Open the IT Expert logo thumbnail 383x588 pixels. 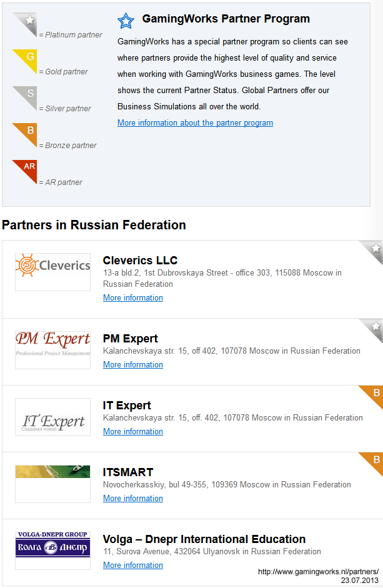(x=53, y=417)
